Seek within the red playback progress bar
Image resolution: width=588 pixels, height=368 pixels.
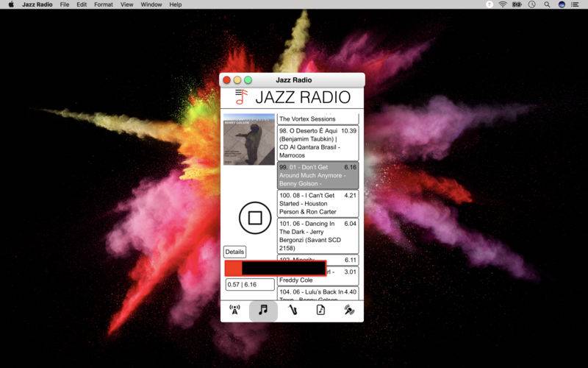275,268
